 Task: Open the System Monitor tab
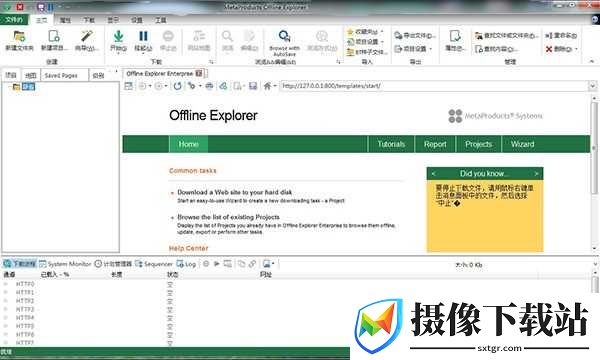pos(65,264)
